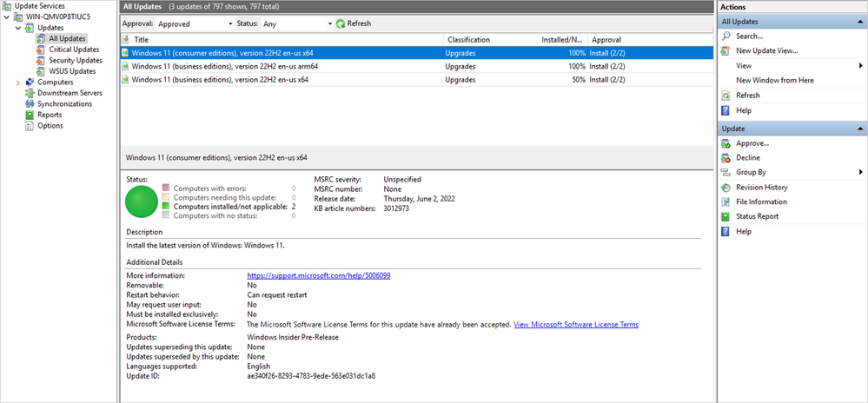This screenshot has width=868, height=403.
Task: Click the green status pie chart
Action: pyautogui.click(x=142, y=201)
